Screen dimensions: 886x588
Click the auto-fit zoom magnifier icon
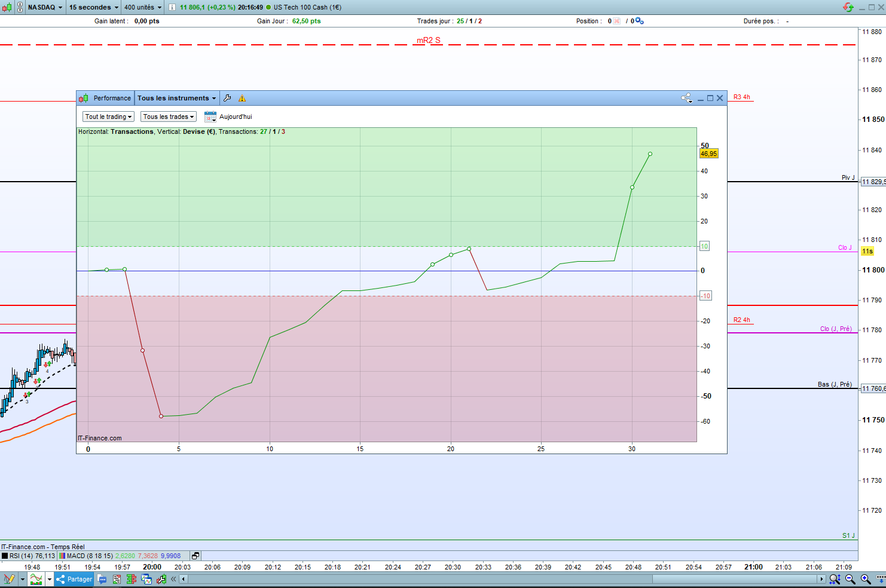(835, 579)
